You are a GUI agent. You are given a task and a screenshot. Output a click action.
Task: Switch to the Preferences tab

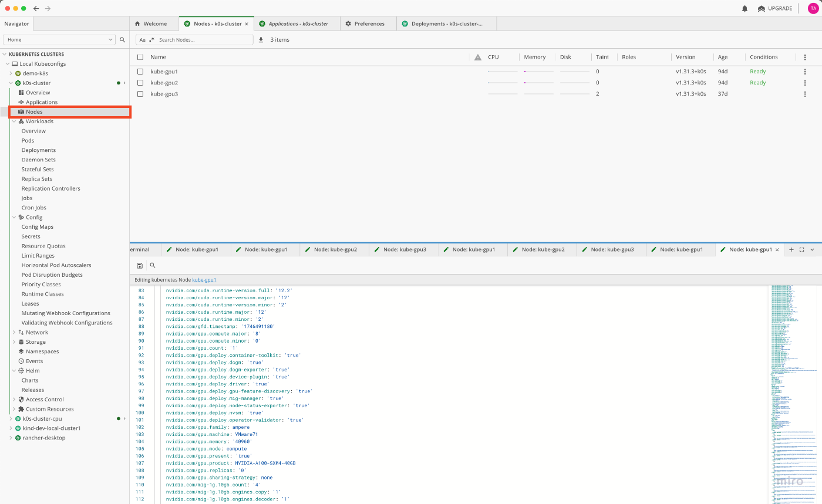click(x=368, y=23)
